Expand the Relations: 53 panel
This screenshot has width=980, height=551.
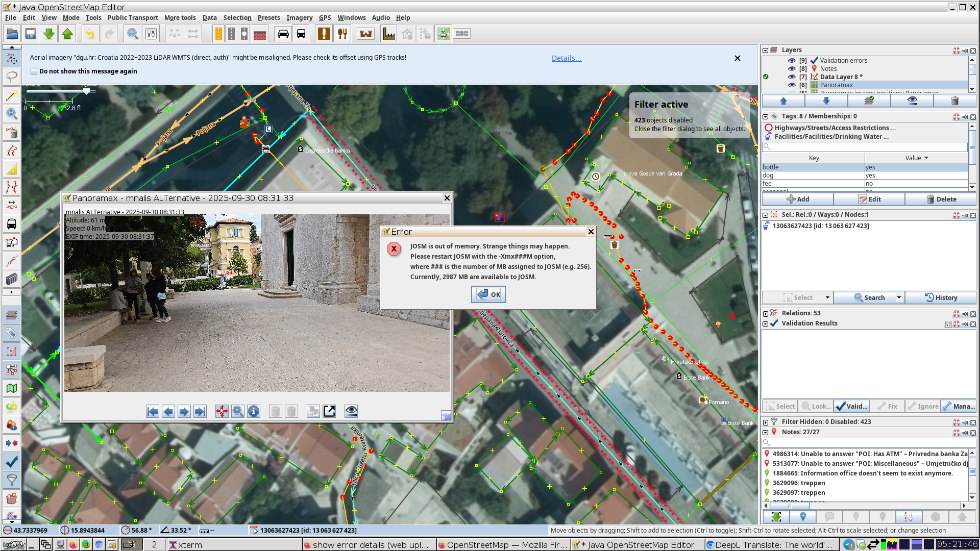[x=765, y=313]
